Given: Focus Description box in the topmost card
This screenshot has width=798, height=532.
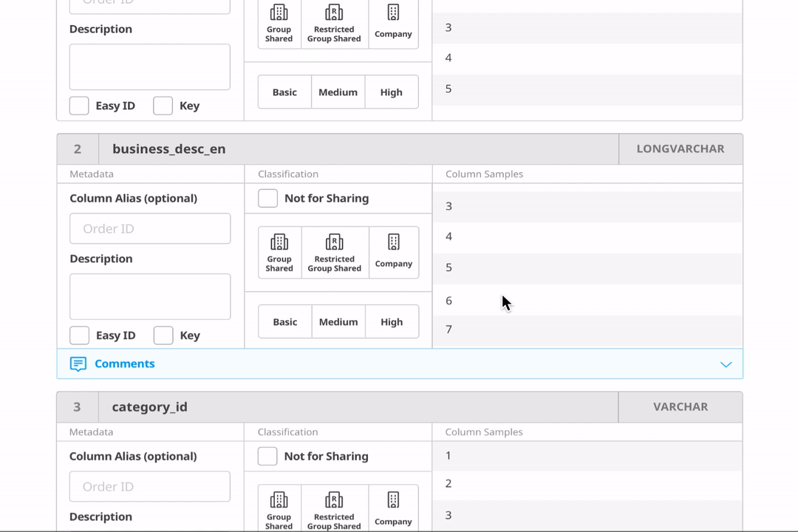Looking at the screenshot, I should 149,67.
